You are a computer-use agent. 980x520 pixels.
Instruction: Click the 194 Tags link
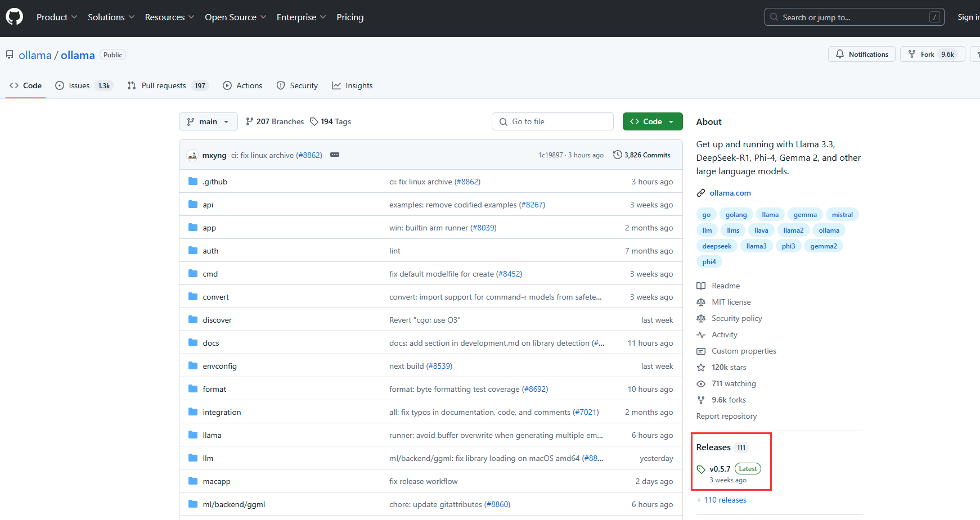coord(330,121)
